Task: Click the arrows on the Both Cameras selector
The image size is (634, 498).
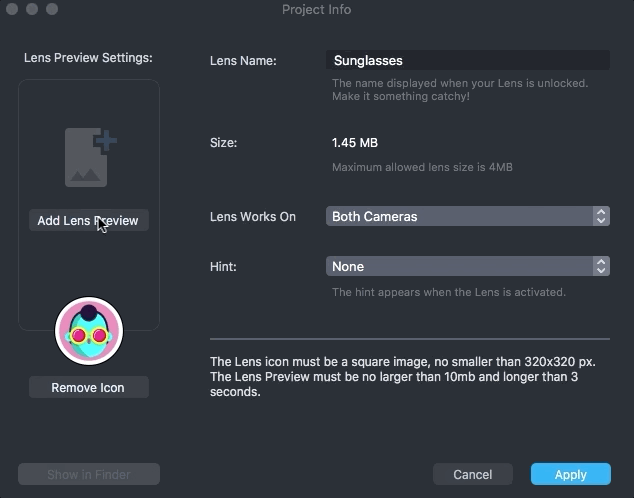Action: pos(600,216)
